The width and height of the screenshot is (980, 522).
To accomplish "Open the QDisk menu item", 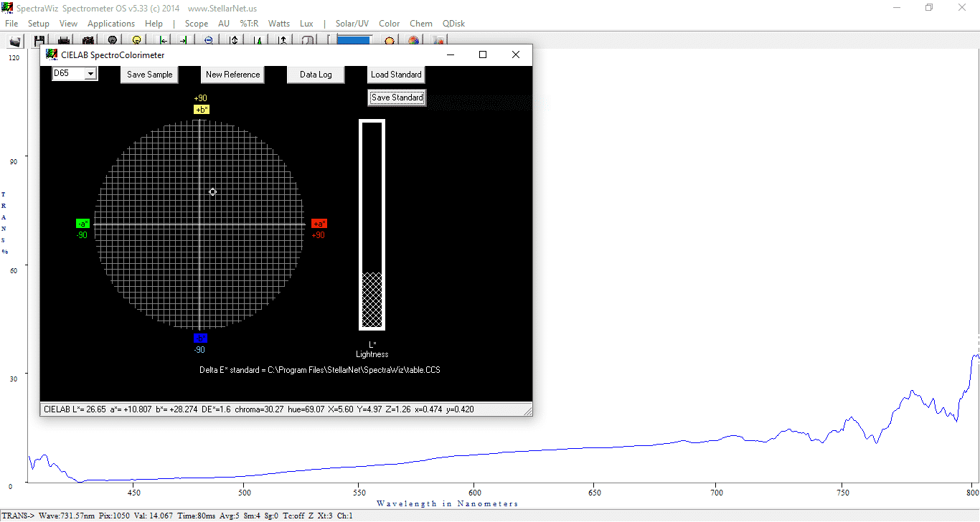I will click(x=453, y=24).
